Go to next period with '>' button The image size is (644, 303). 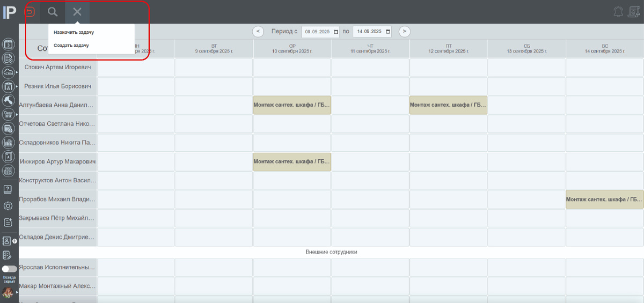pos(405,32)
